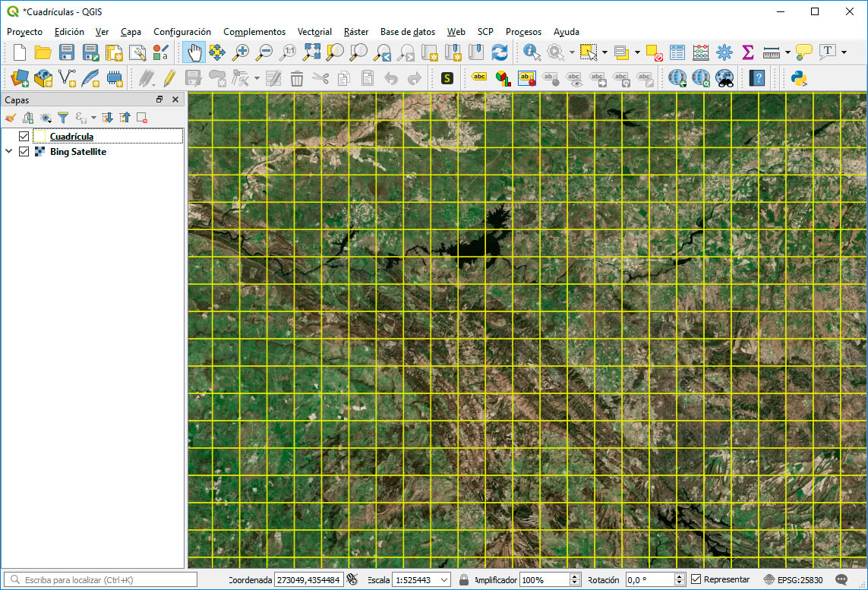Open the Identify Features tool

click(x=532, y=53)
